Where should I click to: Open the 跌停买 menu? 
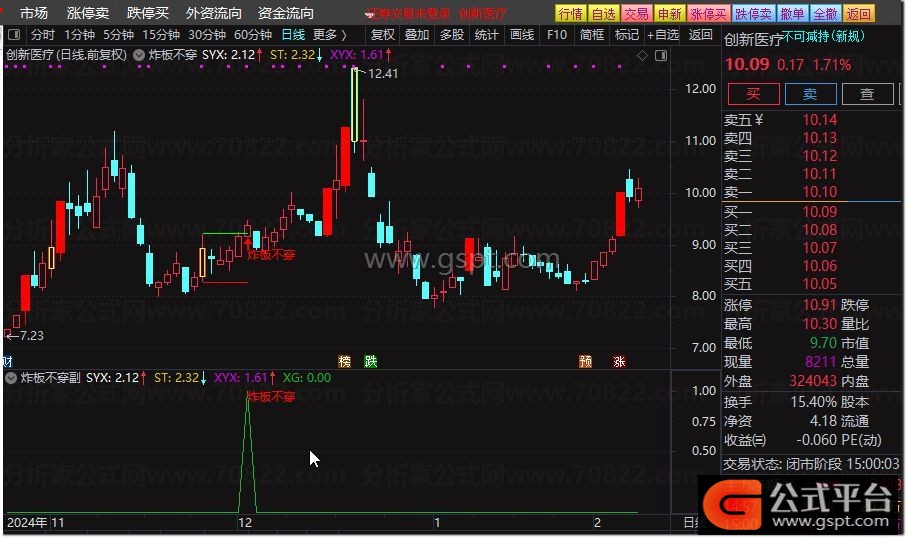coord(148,13)
